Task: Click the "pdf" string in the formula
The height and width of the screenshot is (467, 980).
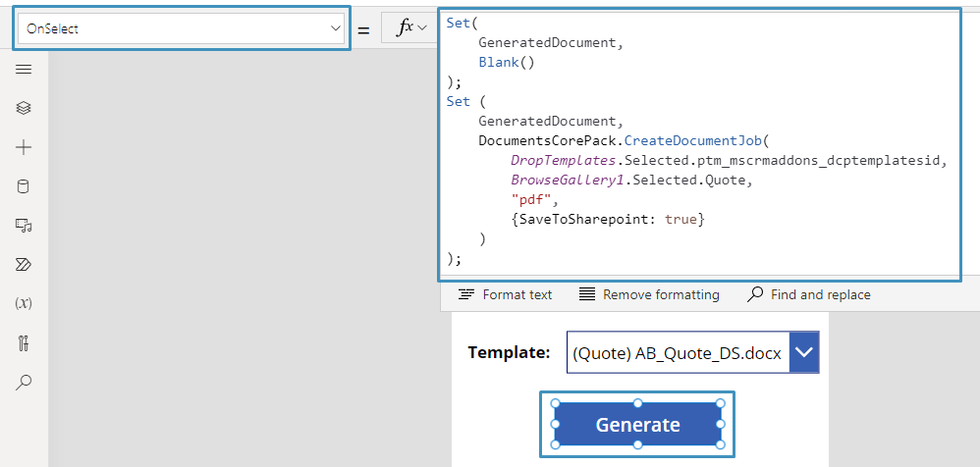Action: coord(531,200)
